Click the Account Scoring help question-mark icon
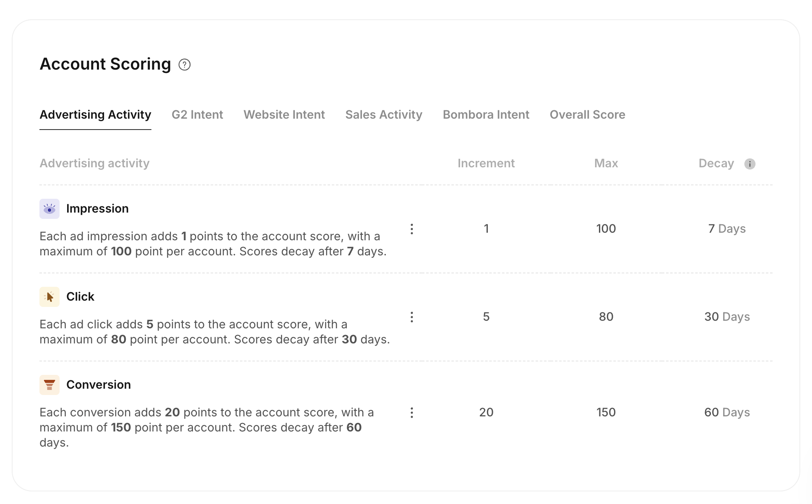Image resolution: width=812 pixels, height=504 pixels. (185, 65)
